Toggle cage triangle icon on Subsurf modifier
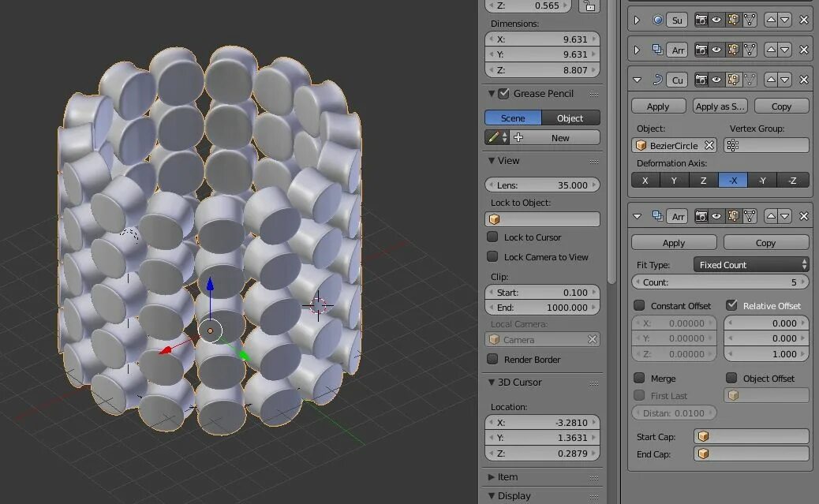Screen dimensions: 819x504 [x=750, y=20]
